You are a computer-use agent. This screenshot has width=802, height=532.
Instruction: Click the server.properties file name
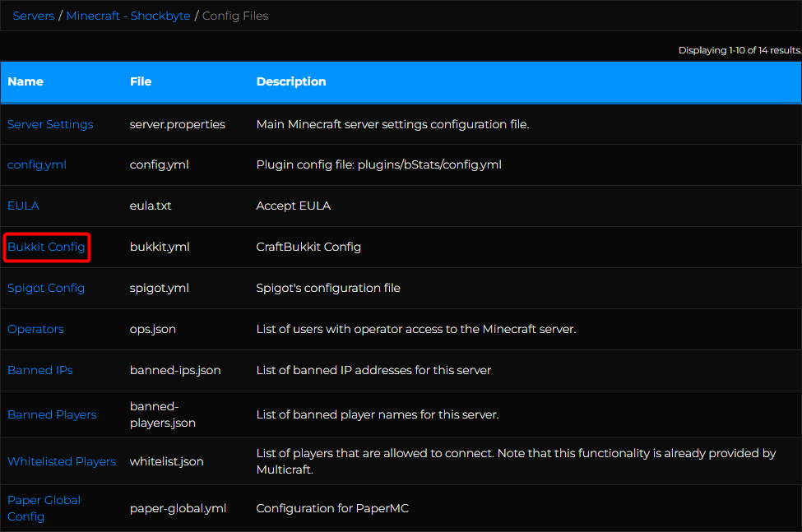(178, 124)
